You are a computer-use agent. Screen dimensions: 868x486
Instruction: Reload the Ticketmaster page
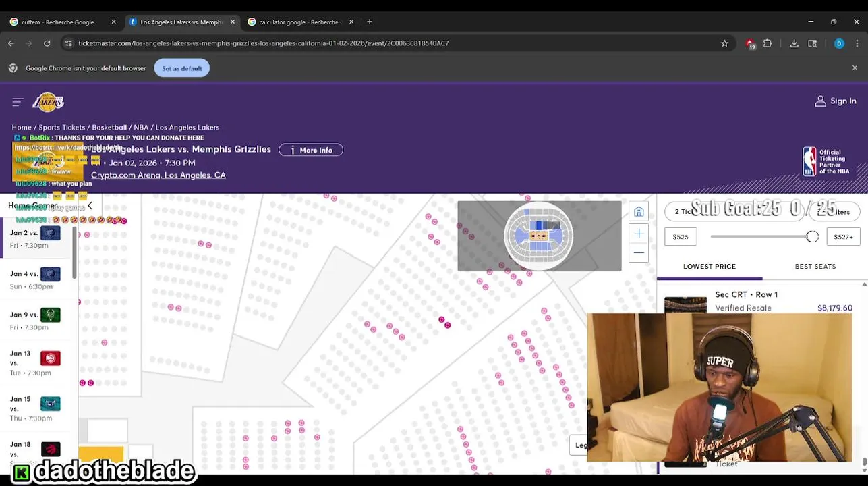(x=47, y=43)
